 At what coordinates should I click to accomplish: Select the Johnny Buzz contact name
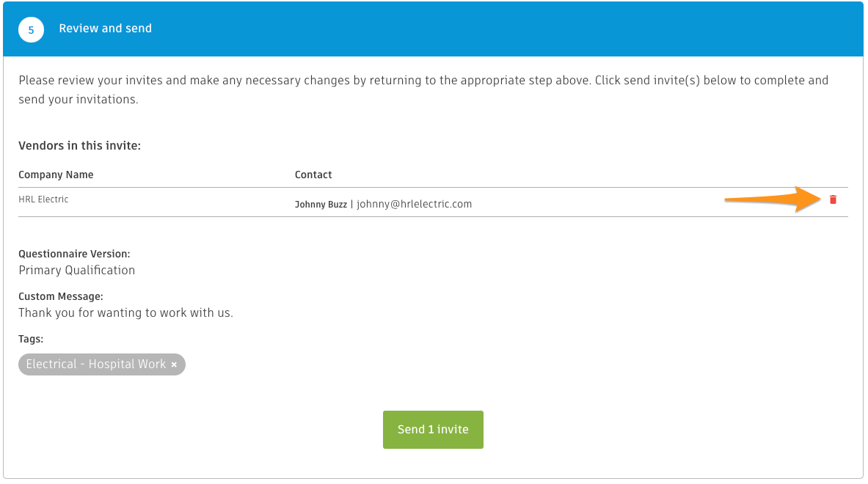coord(321,204)
